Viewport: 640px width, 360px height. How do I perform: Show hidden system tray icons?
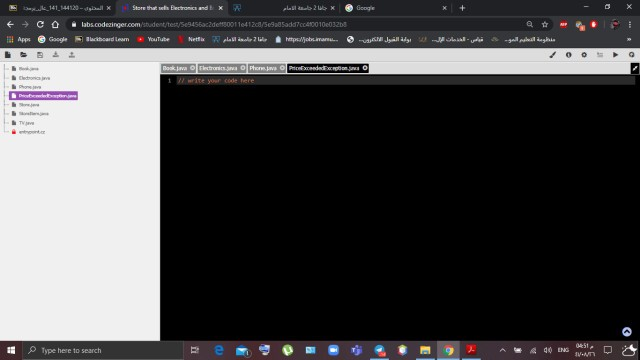pos(502,350)
